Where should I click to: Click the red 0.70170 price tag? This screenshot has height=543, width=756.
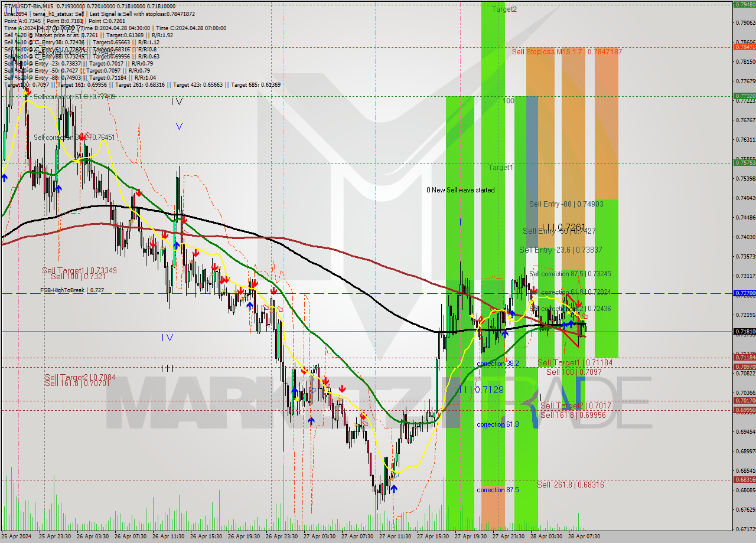point(744,401)
